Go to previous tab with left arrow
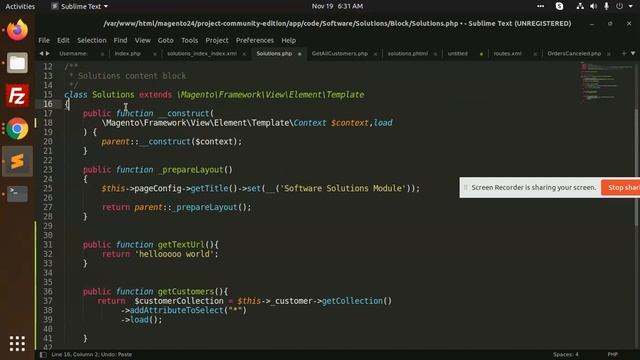This screenshot has width=640, height=360. pyautogui.click(x=41, y=53)
